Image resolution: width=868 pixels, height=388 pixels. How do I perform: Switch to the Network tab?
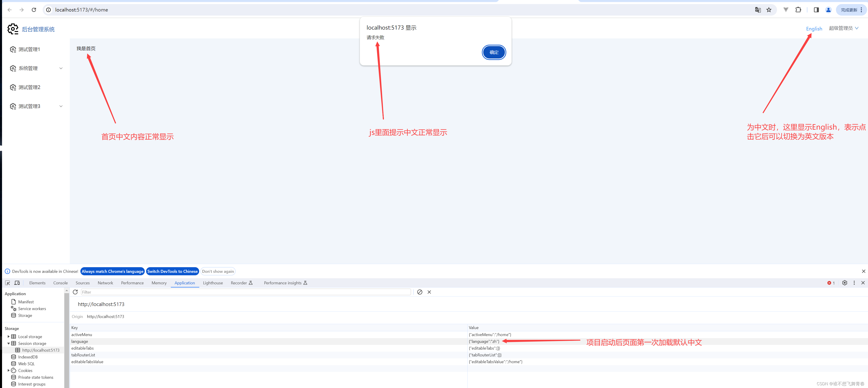105,283
